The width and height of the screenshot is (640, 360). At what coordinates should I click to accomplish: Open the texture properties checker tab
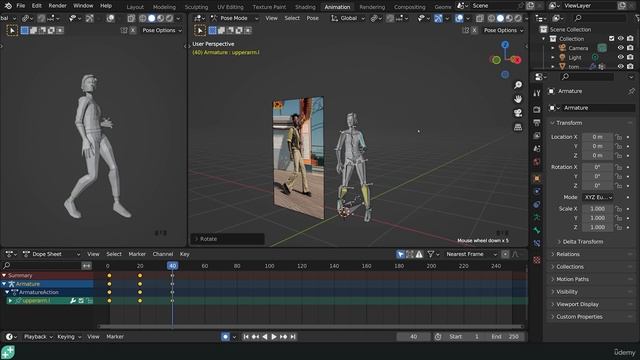(x=537, y=260)
